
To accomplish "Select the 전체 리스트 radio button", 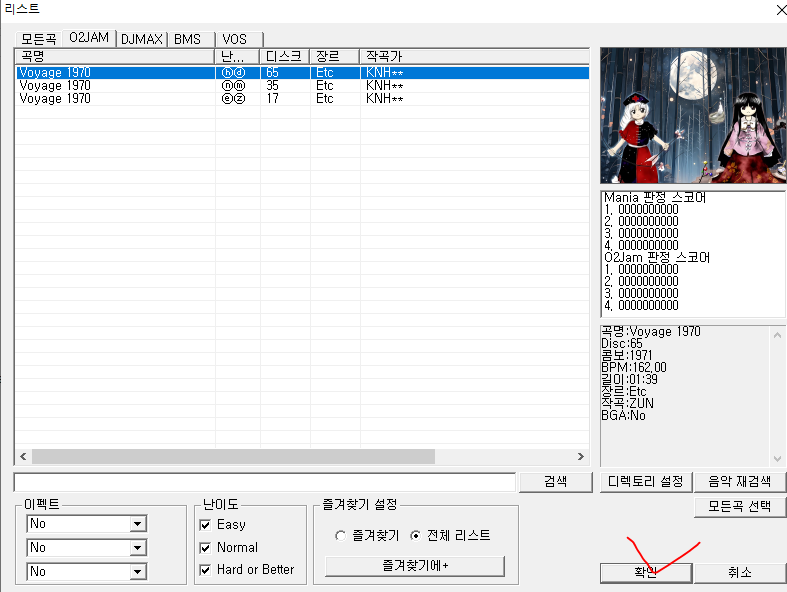I will click(x=416, y=536).
